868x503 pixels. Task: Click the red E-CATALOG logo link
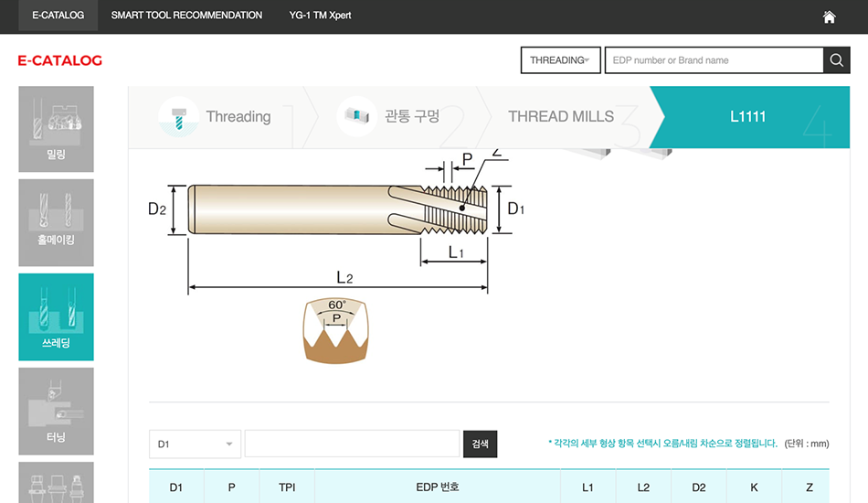tap(60, 60)
